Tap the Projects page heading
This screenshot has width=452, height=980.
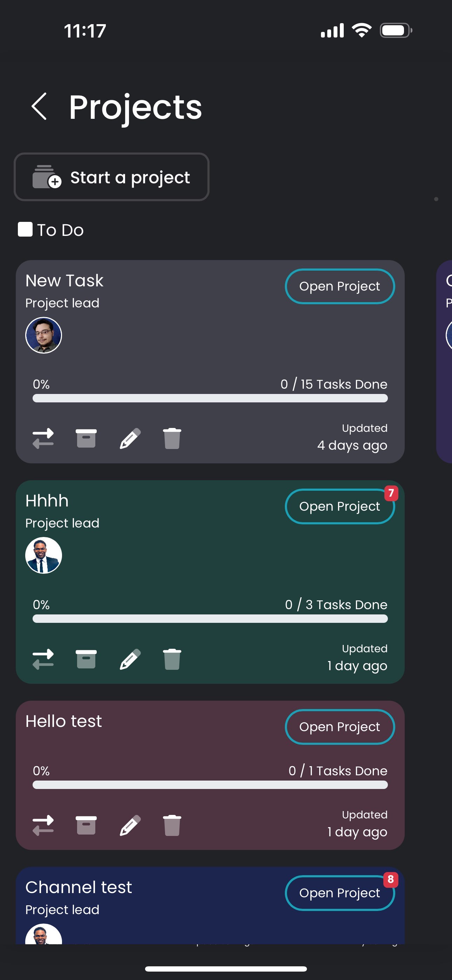(x=135, y=108)
